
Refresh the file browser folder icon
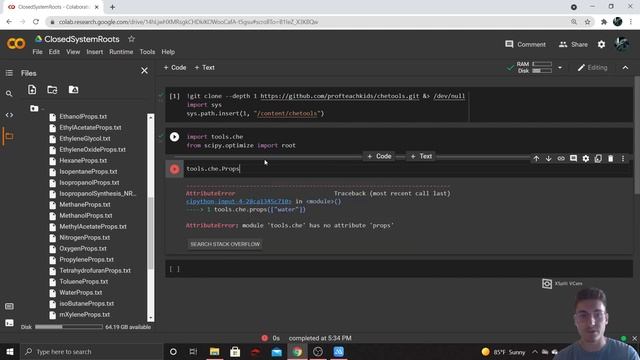tap(52, 90)
